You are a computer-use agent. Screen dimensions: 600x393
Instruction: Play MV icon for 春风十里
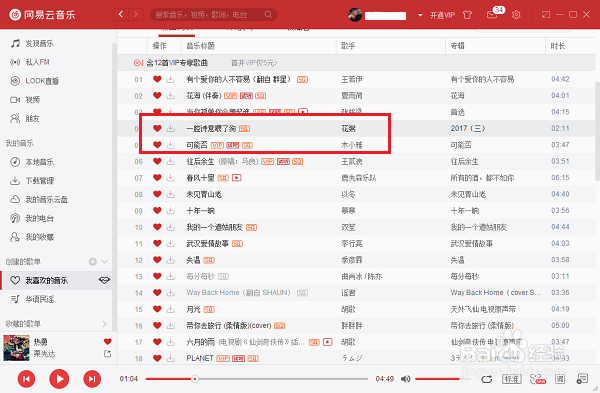tap(237, 178)
